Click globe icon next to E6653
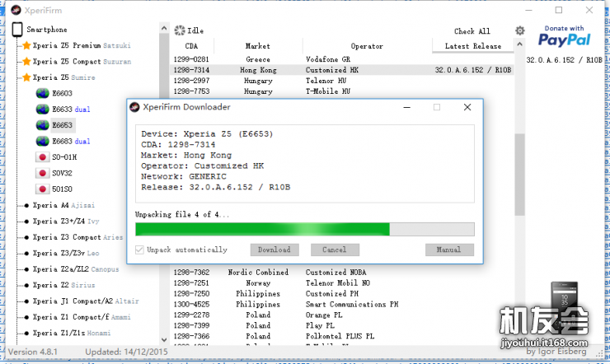Screen dimensions: 610x364 (x=42, y=125)
